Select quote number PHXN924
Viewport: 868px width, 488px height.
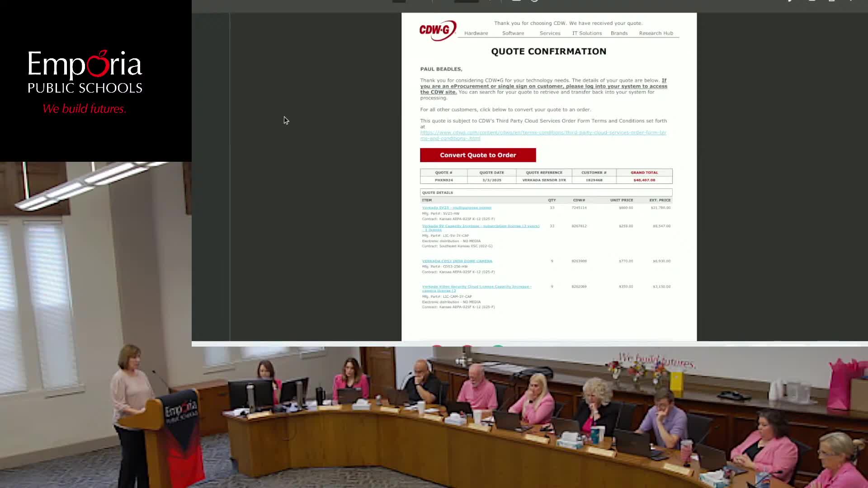click(x=443, y=180)
